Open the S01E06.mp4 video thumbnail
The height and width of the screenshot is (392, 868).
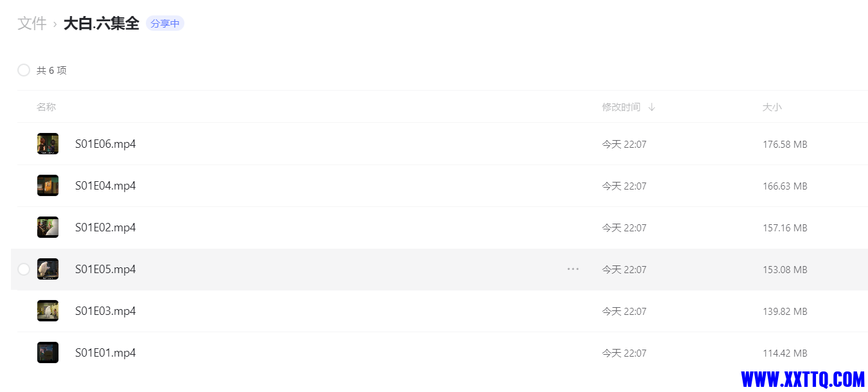click(x=48, y=144)
